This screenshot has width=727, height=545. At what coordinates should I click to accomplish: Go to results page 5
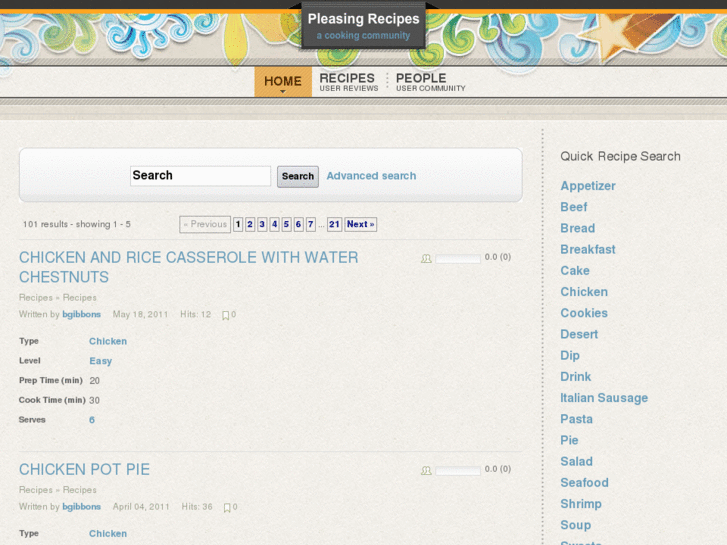[x=287, y=224]
